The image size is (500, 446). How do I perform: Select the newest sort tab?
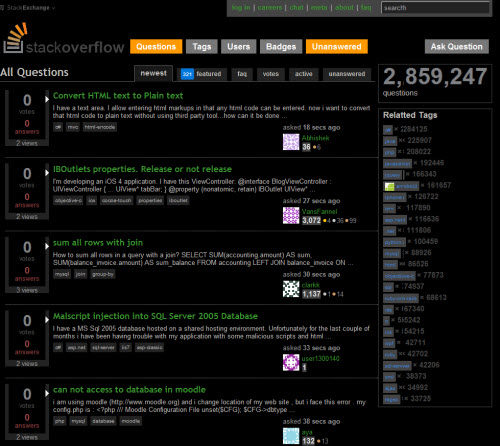153,73
